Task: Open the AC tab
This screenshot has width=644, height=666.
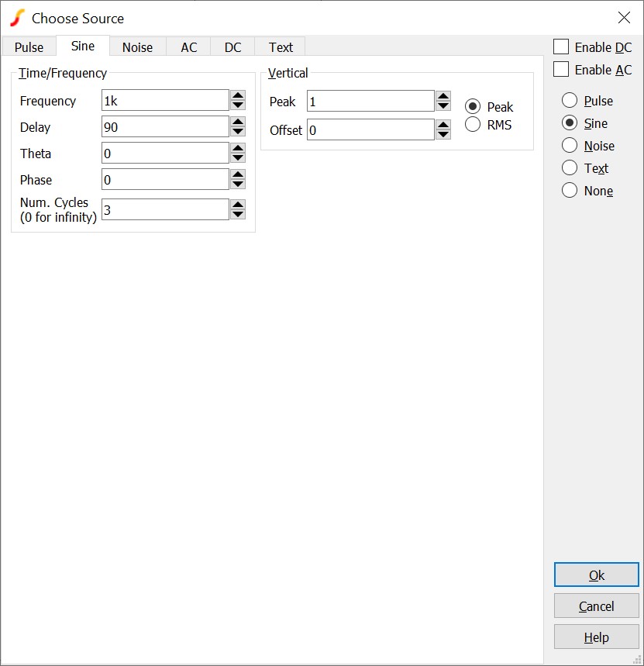Action: [x=189, y=47]
